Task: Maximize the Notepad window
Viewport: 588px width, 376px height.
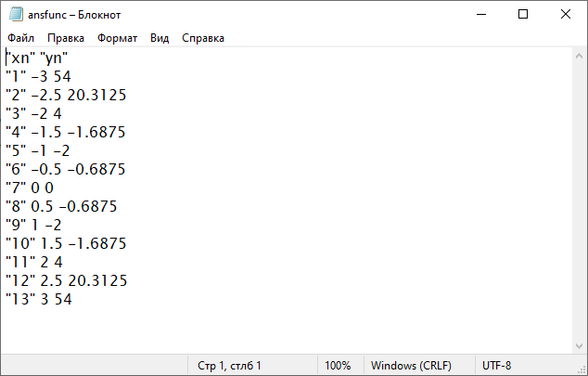Action: pyautogui.click(x=523, y=15)
